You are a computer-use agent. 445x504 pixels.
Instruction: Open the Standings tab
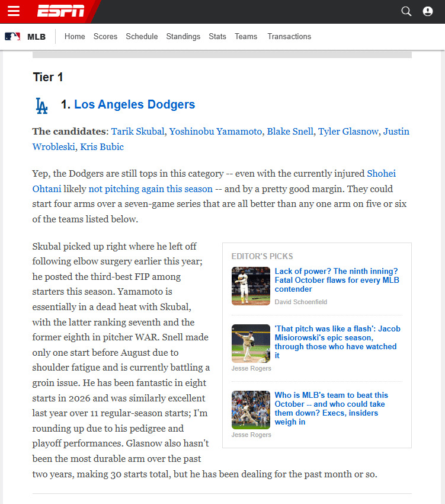pos(183,37)
